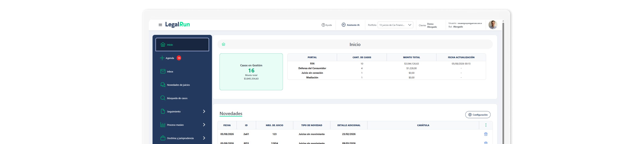Sort by the CARÁTULA column

[423, 125]
